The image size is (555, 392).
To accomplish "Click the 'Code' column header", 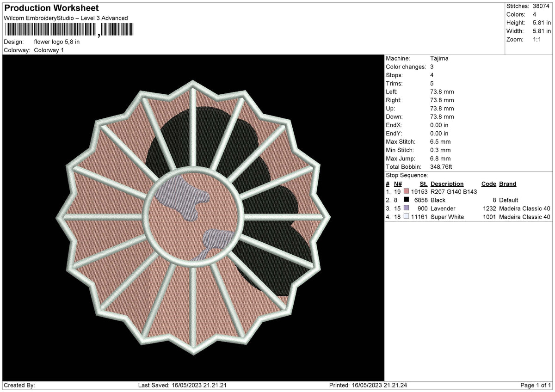I will pos(489,184).
